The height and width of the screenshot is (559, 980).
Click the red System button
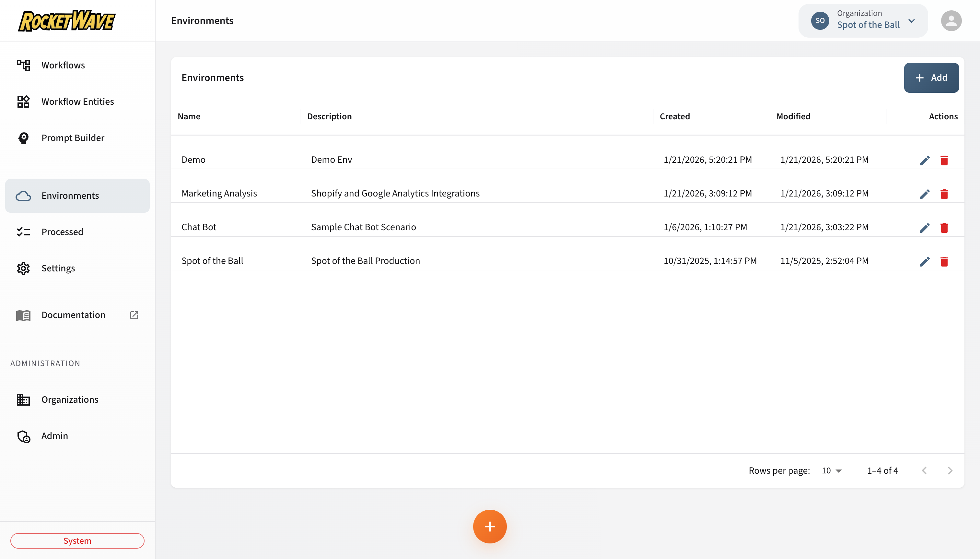tap(77, 541)
